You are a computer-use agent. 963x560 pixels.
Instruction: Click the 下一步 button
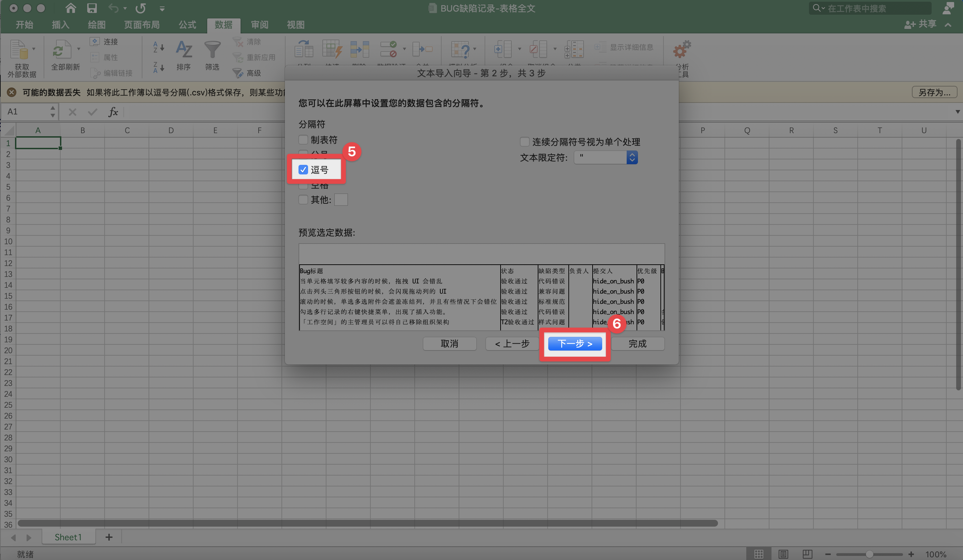tap(575, 344)
